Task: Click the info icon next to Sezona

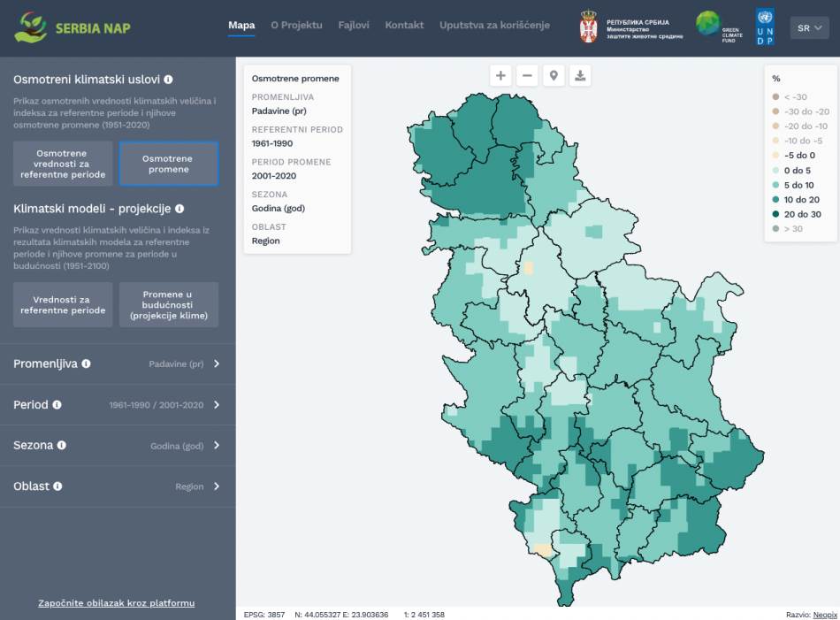Action: click(62, 446)
